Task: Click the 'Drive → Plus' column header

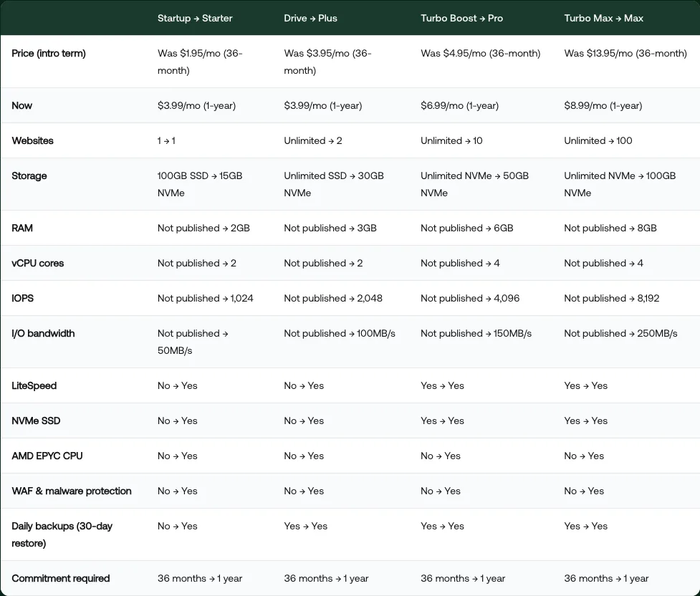Action: (310, 19)
